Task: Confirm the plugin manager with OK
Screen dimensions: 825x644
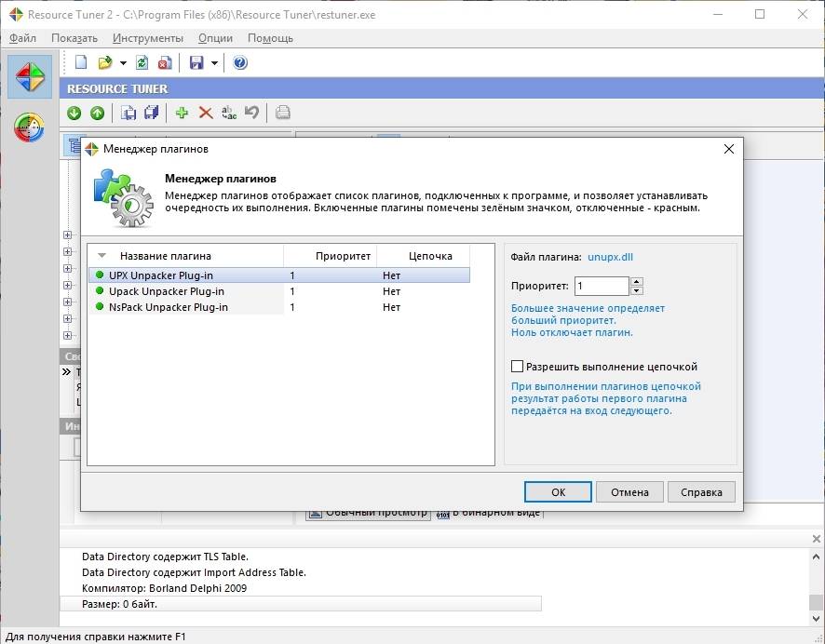Action: pyautogui.click(x=558, y=492)
